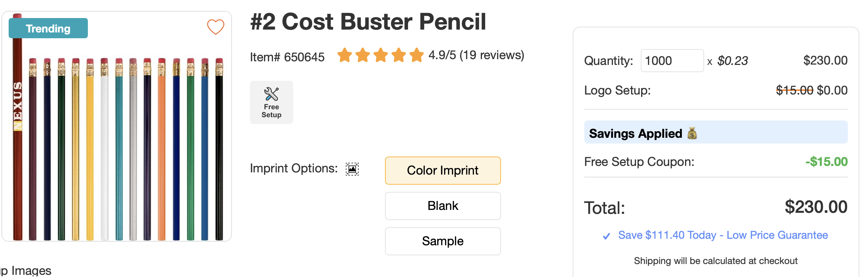Click the first gold rating star
The height and width of the screenshot is (277, 868).
pos(345,55)
